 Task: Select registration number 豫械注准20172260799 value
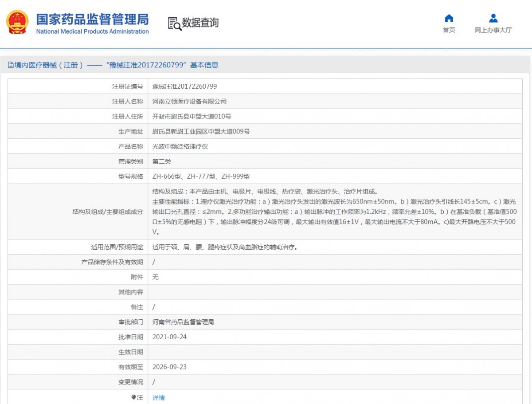(x=184, y=86)
